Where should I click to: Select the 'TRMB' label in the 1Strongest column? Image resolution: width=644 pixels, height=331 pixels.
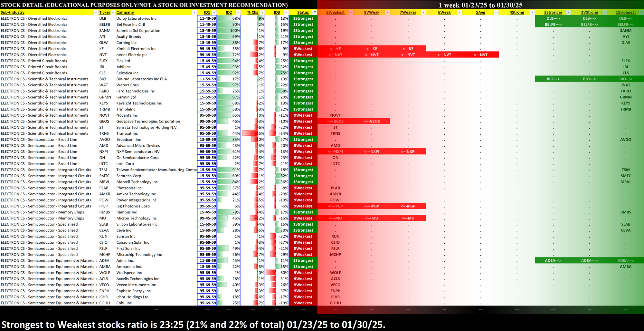(x=626, y=109)
